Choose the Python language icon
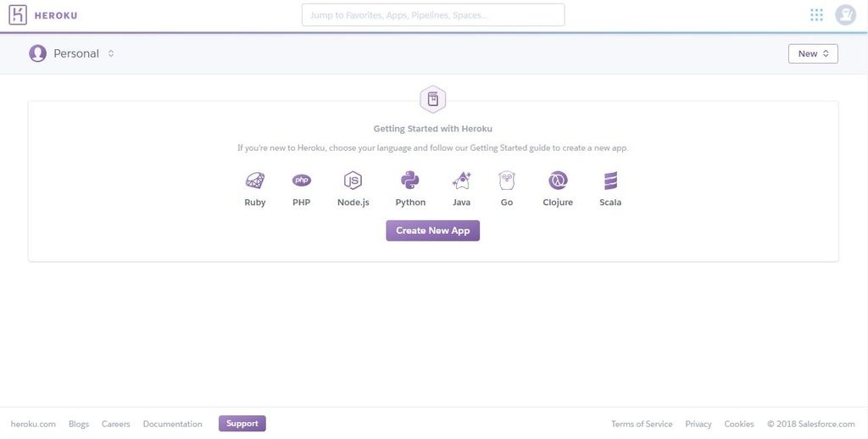Viewport: 868px width, 439px height. 410,181
